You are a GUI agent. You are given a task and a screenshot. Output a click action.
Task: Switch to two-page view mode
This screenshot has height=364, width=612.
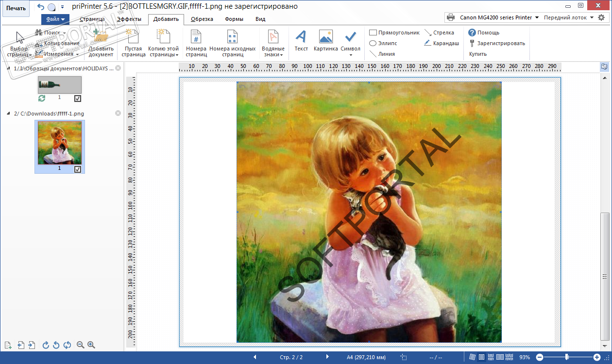500,357
